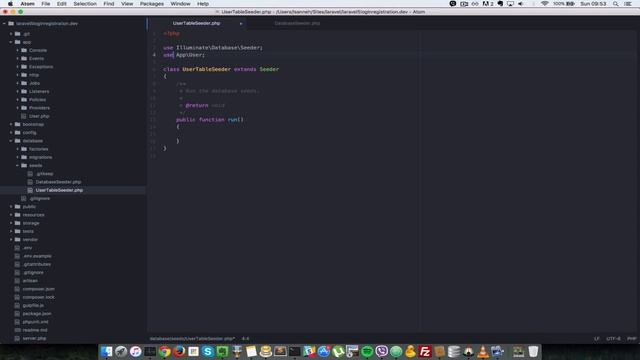Expand the Exceptions folder arrow
The image size is (640, 360).
click(x=18, y=67)
